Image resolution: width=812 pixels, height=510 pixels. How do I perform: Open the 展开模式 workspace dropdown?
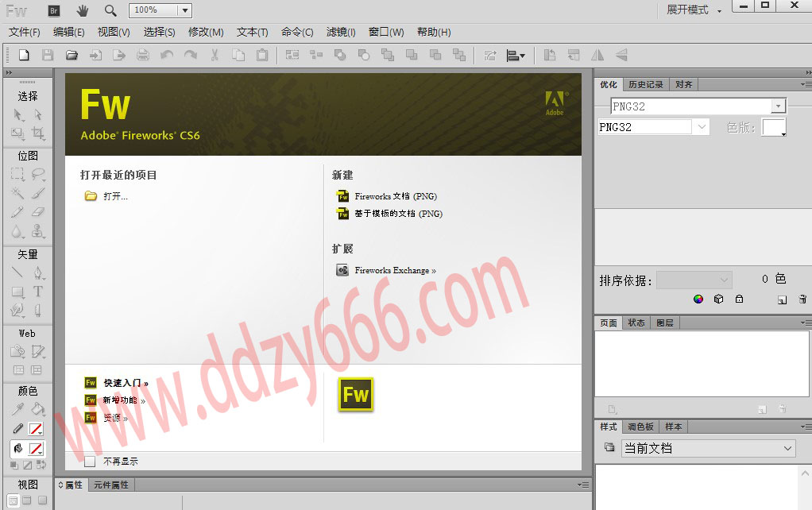(x=694, y=10)
